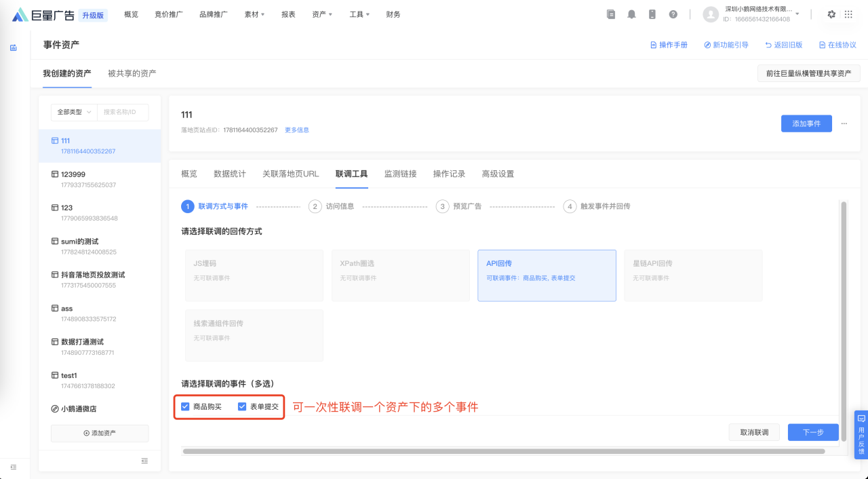Click the 返回旧版 link
This screenshot has width=868, height=479.
point(784,45)
